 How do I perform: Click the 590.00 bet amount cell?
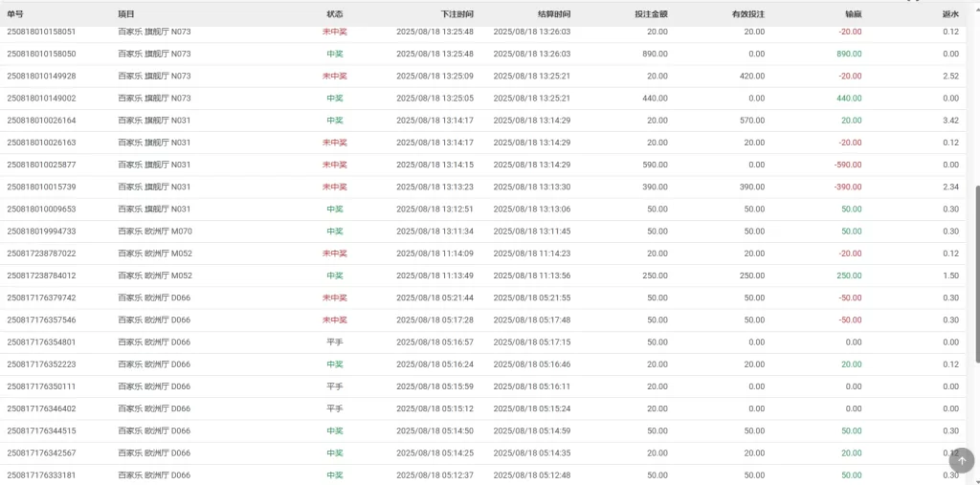coord(655,165)
